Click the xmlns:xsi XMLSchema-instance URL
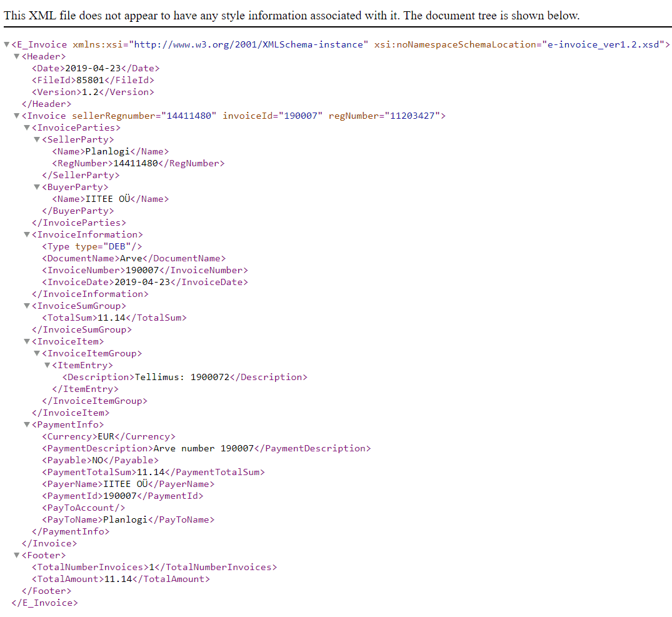This screenshot has width=672, height=617. click(x=249, y=44)
